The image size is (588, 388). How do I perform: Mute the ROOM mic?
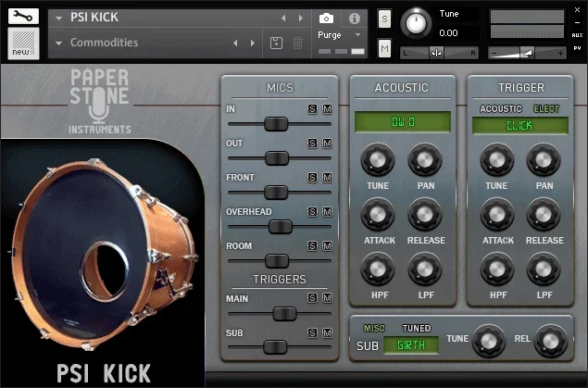pos(328,246)
